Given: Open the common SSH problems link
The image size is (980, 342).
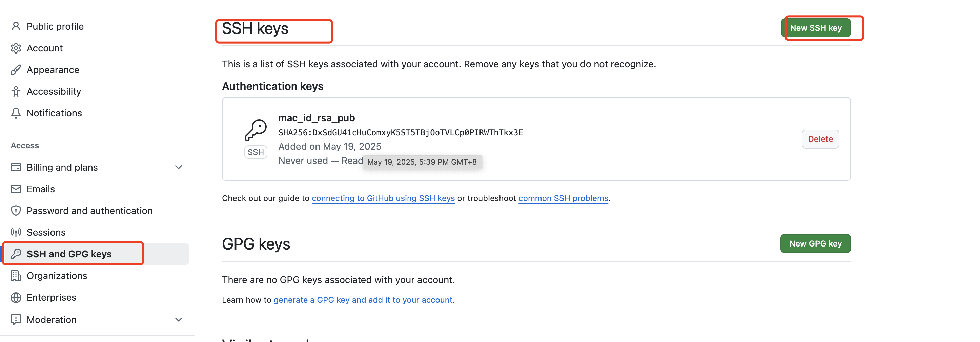Looking at the screenshot, I should coord(563,198).
